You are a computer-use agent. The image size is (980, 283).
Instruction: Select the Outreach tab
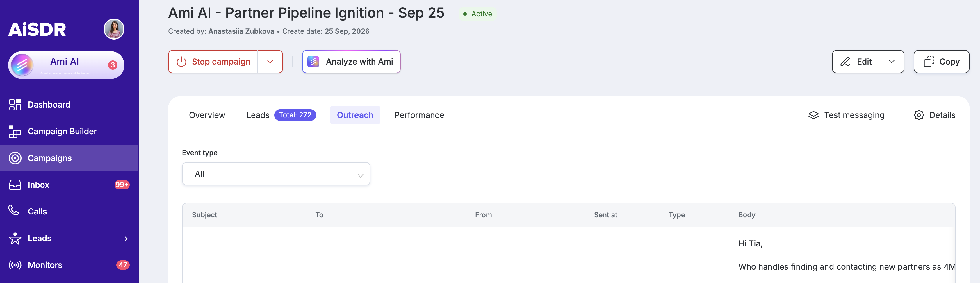click(x=355, y=115)
